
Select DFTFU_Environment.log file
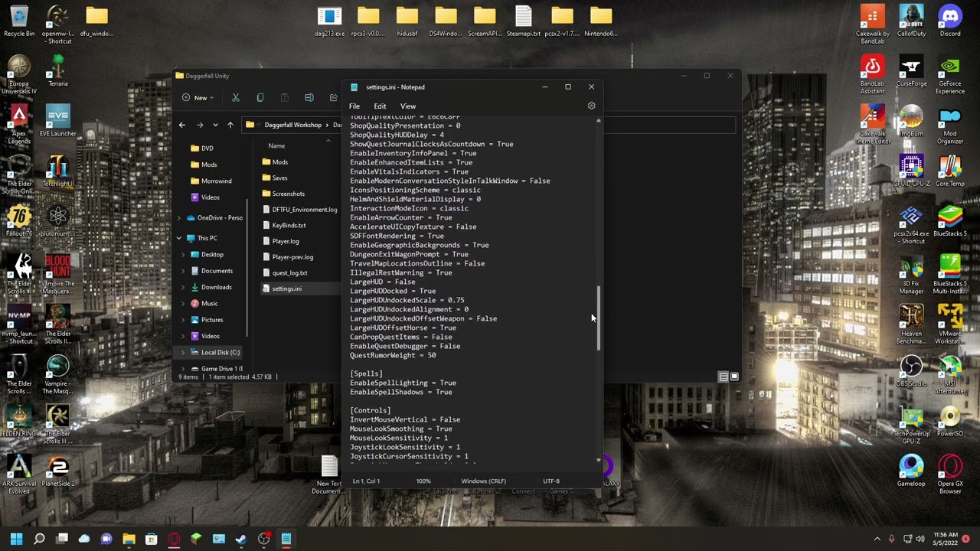click(x=305, y=210)
